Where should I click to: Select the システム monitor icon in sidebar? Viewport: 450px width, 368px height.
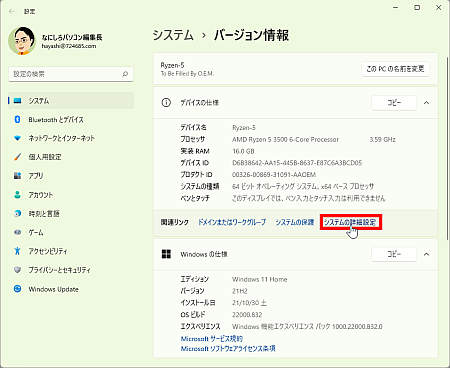(17, 101)
